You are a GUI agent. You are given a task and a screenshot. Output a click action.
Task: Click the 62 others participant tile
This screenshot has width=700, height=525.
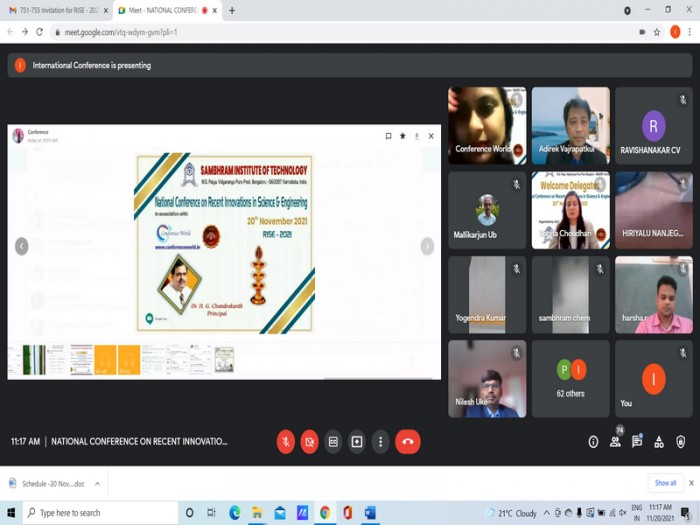click(x=570, y=378)
